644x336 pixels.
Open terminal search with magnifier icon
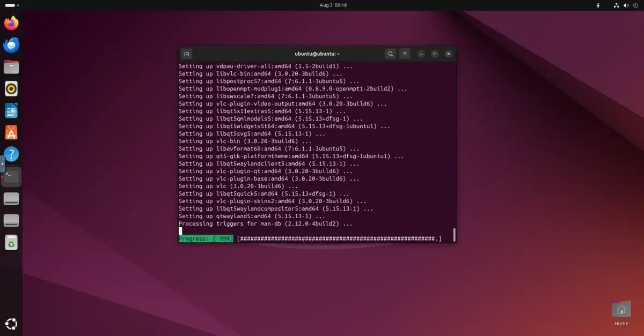(390, 54)
